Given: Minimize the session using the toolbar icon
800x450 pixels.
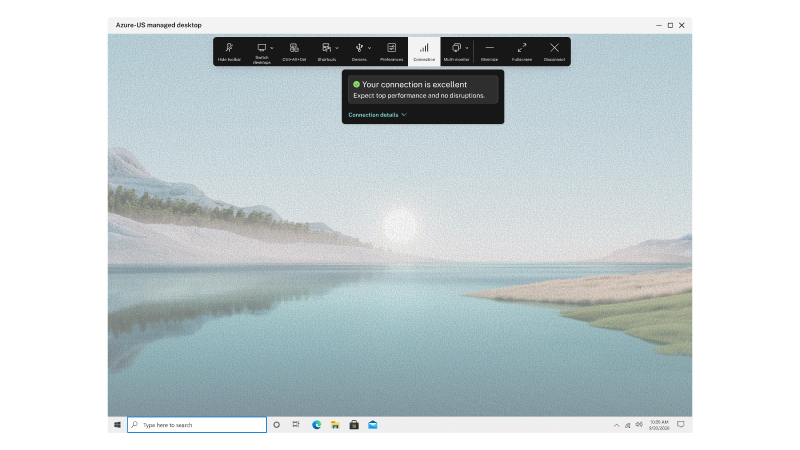Looking at the screenshot, I should tap(489, 51).
